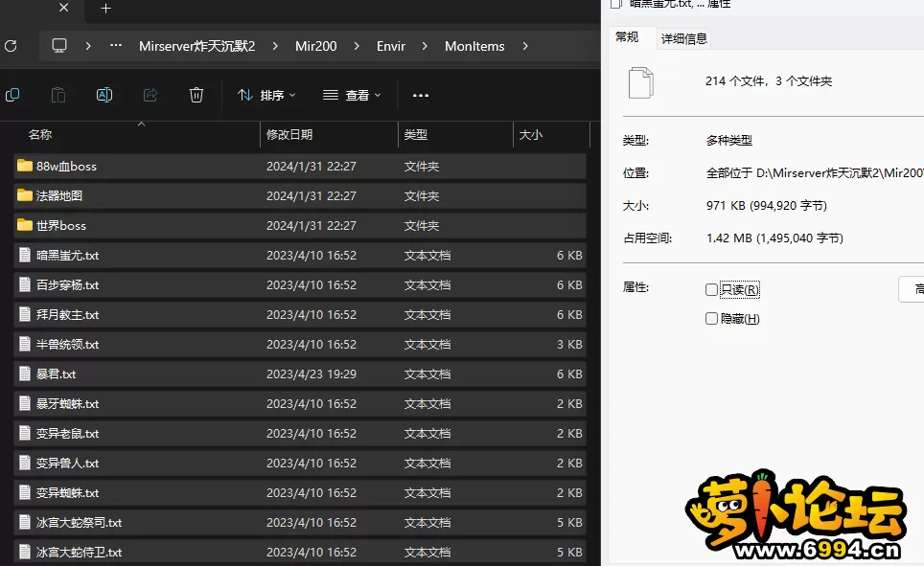Select file name 冰宫大蛇祭司.txt
Screen dimensions: 924x566
point(79,522)
